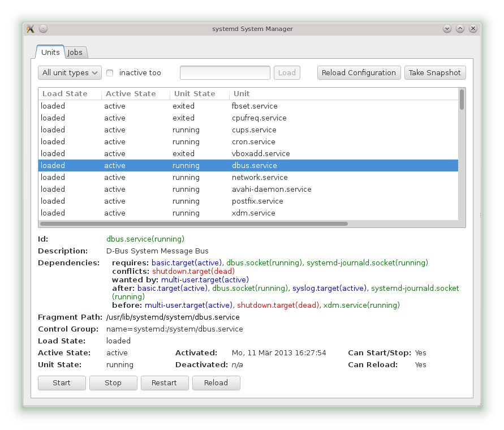The image size is (504, 430).
Task: Click the vertical scrollbar of the unit list
Action: click(462, 100)
